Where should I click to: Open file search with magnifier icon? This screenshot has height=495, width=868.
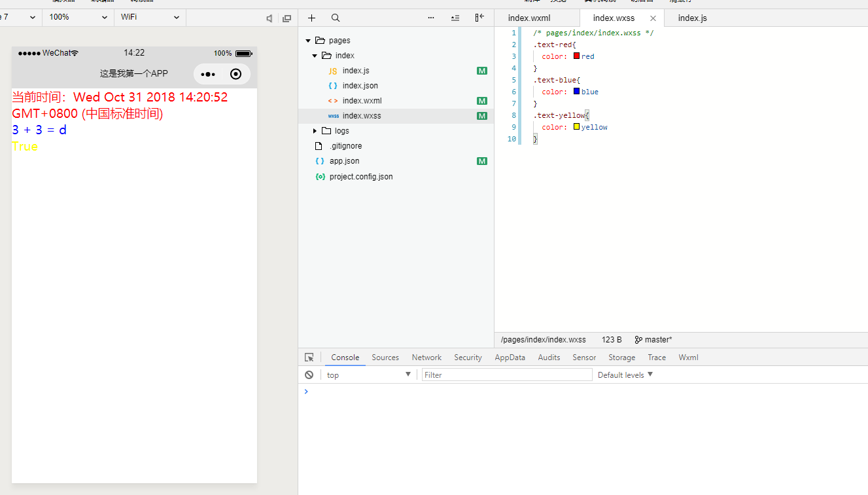coord(336,18)
